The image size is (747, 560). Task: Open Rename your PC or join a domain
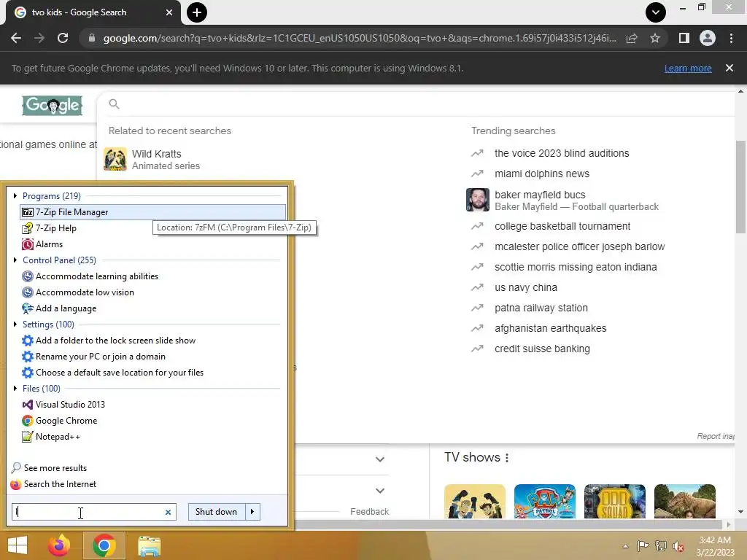101,357
